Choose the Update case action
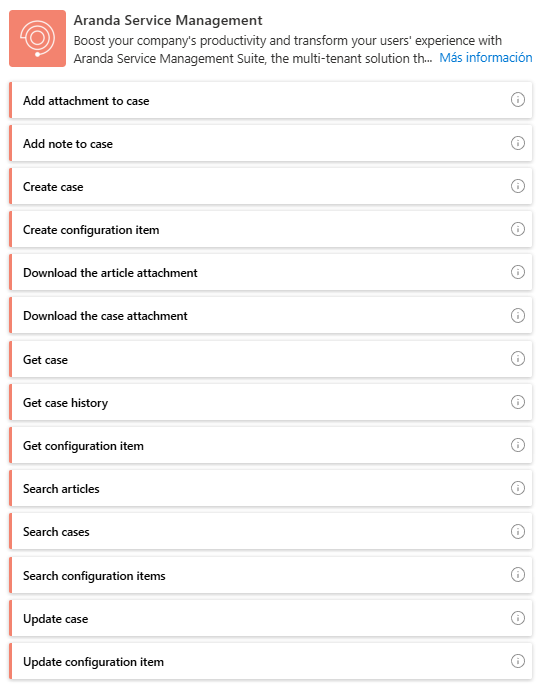This screenshot has height=691, width=544. [x=271, y=618]
